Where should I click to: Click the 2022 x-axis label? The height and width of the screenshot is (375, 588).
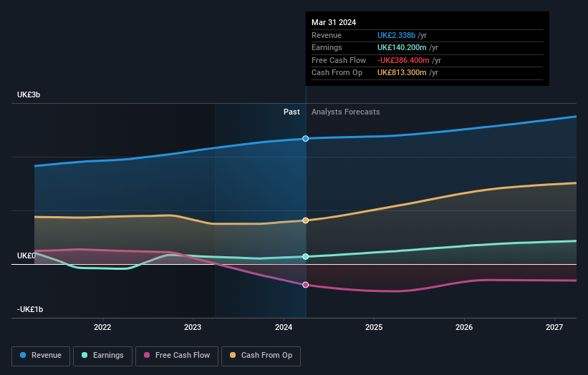tap(102, 327)
